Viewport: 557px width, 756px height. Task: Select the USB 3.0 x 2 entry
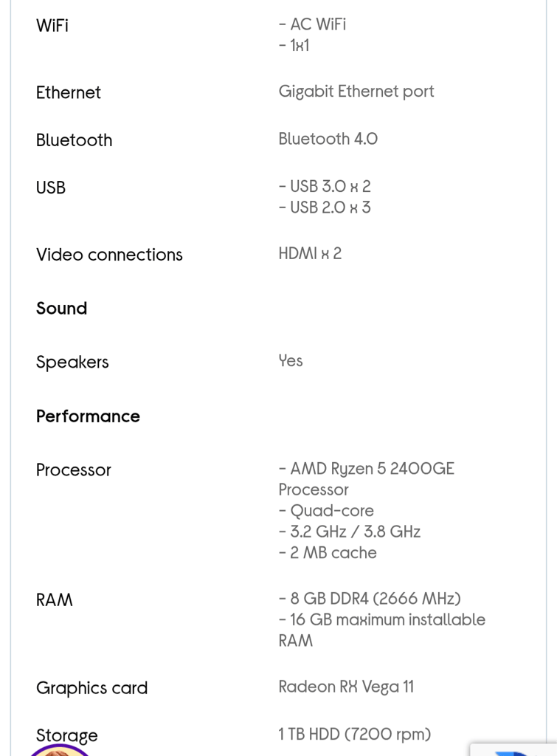pos(325,186)
